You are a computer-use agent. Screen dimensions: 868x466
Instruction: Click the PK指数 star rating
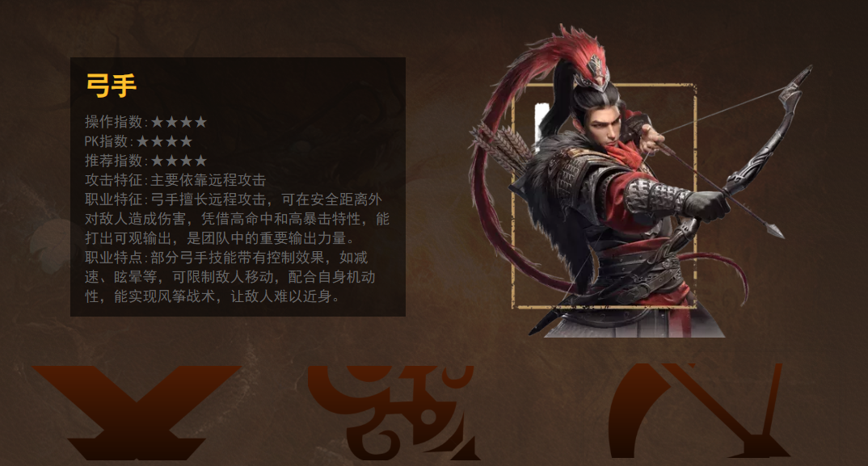coord(164,141)
